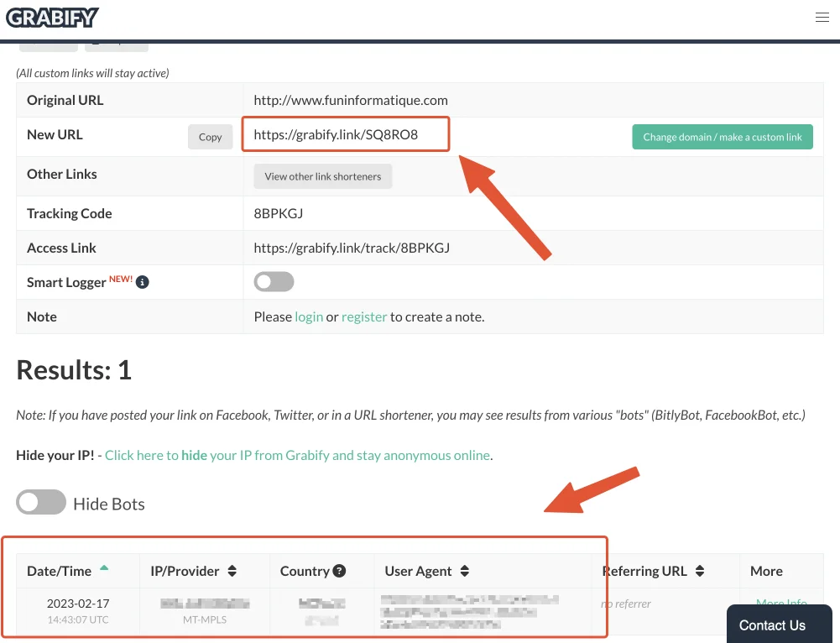Follow the register link
The height and width of the screenshot is (643, 840).
coord(364,316)
